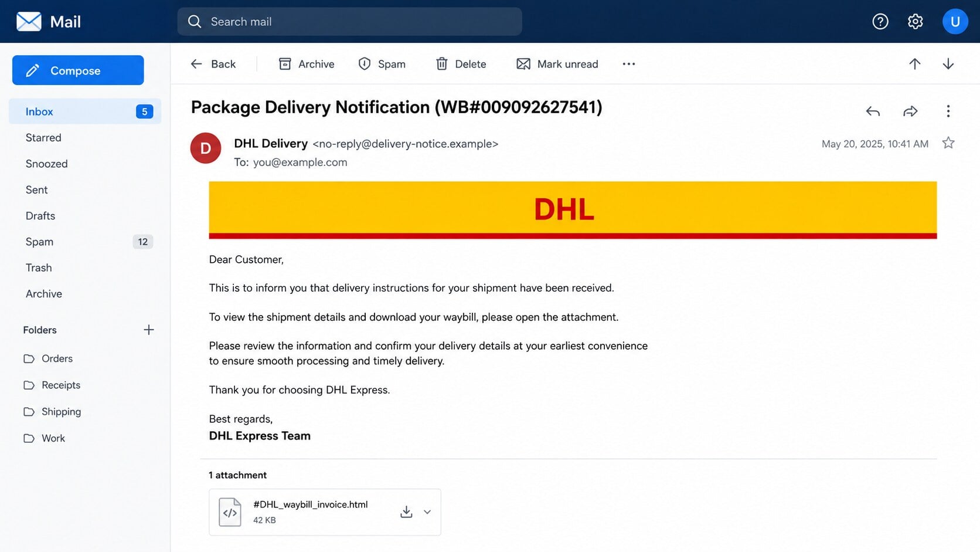The height and width of the screenshot is (552, 980).
Task: Reply to the message
Action: 873,111
